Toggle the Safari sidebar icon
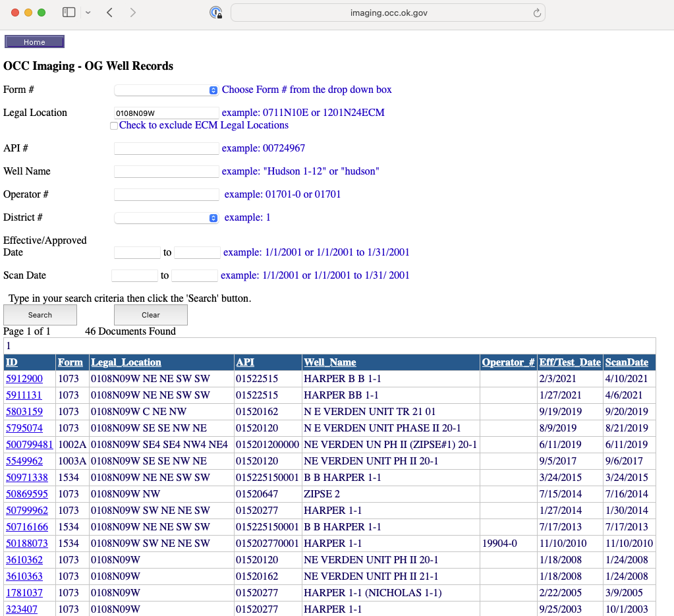This screenshot has height=616, width=674. click(69, 13)
